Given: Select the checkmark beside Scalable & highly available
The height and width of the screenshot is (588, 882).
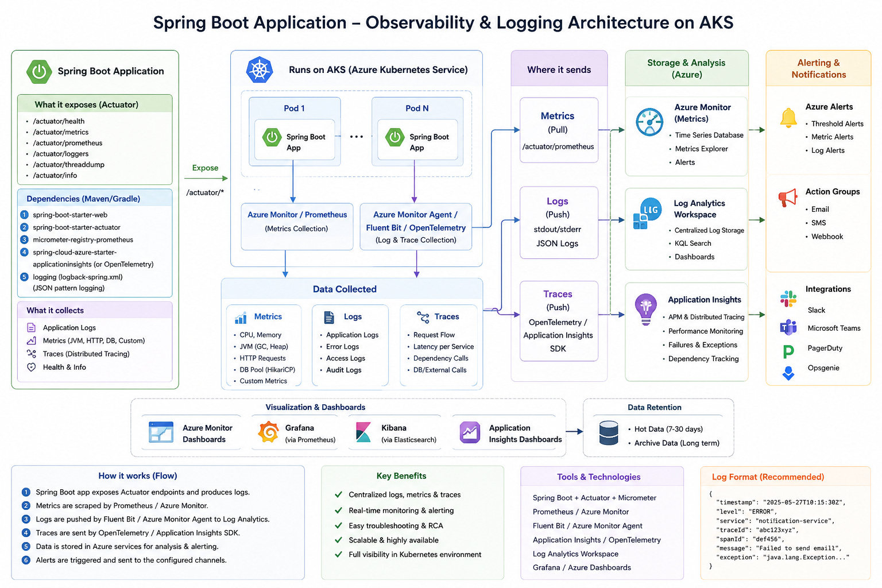Looking at the screenshot, I should [x=339, y=540].
